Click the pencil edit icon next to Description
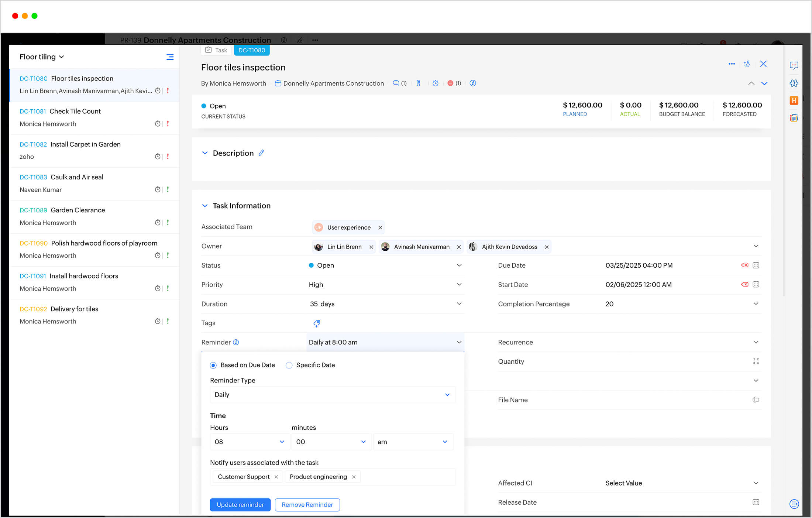The image size is (812, 518). 262,153
